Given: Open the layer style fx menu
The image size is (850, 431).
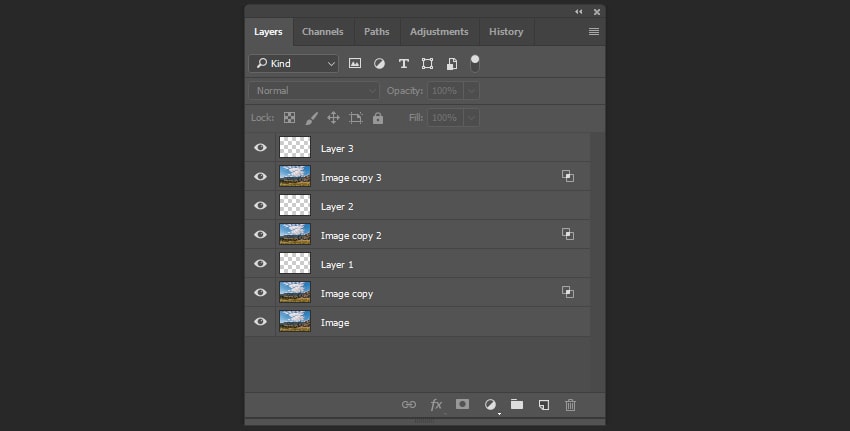Looking at the screenshot, I should click(436, 405).
